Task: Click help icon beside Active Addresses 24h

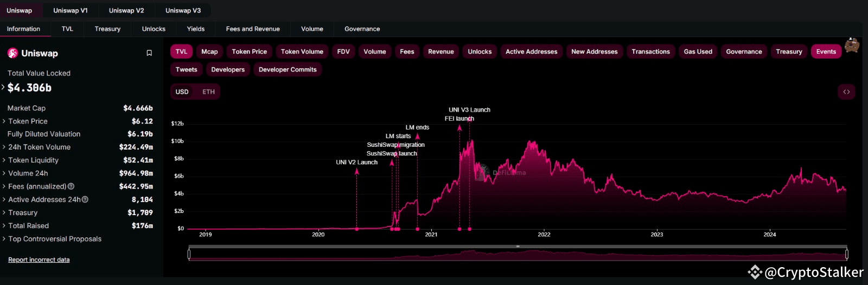Action: point(85,199)
